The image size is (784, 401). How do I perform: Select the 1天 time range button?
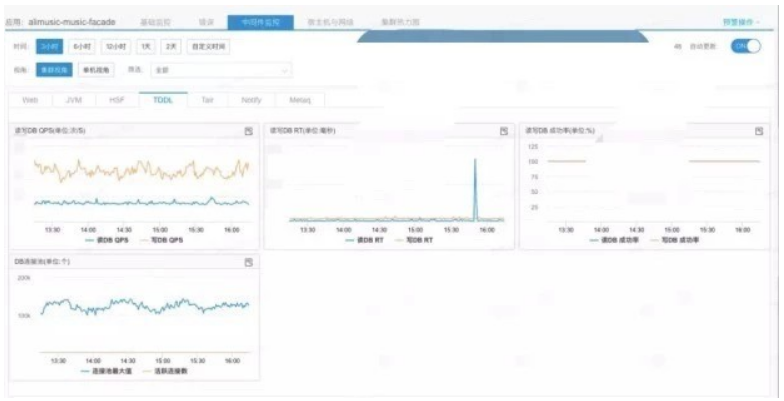pos(146,46)
